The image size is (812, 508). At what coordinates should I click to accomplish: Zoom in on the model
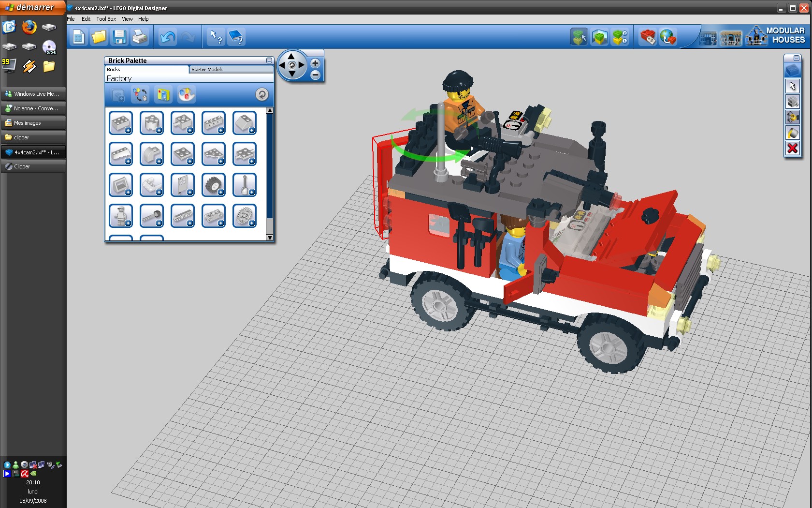point(315,63)
